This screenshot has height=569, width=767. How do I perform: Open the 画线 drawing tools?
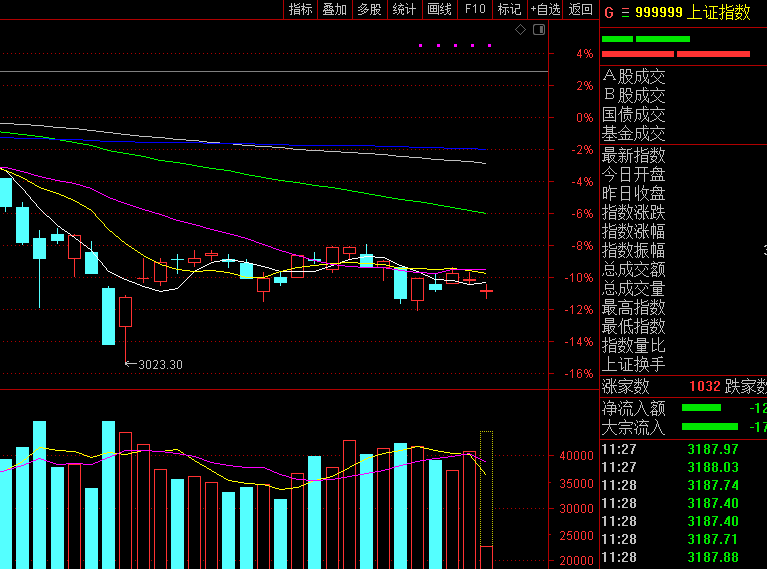pos(439,9)
